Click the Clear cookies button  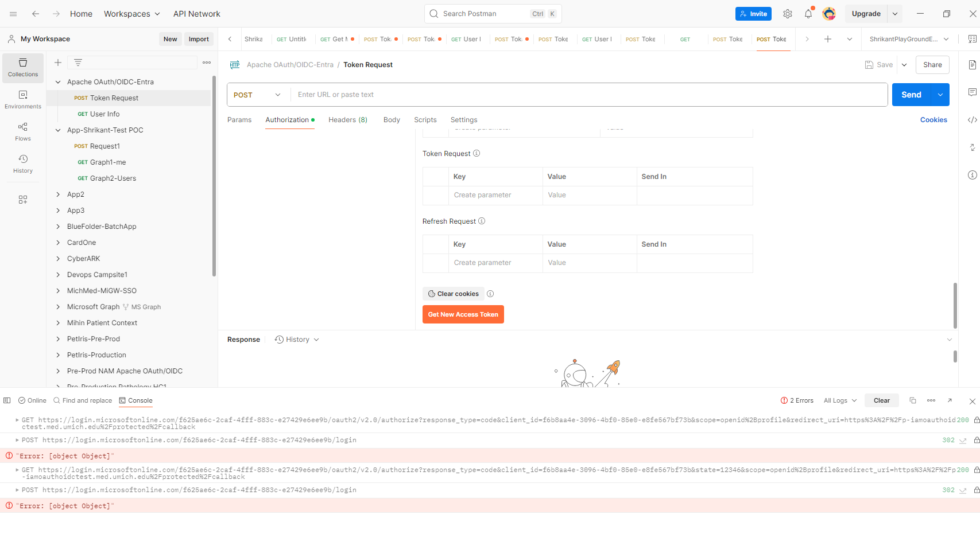pos(454,294)
